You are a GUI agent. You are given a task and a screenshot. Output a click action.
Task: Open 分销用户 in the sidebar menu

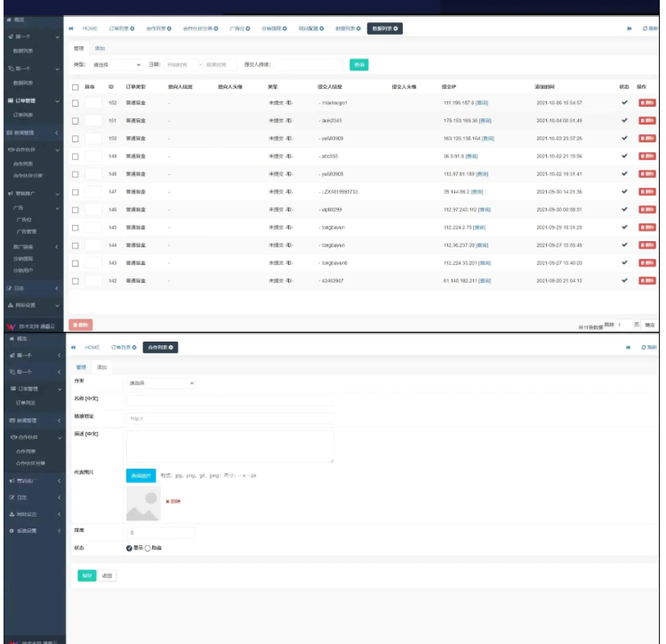[24, 270]
